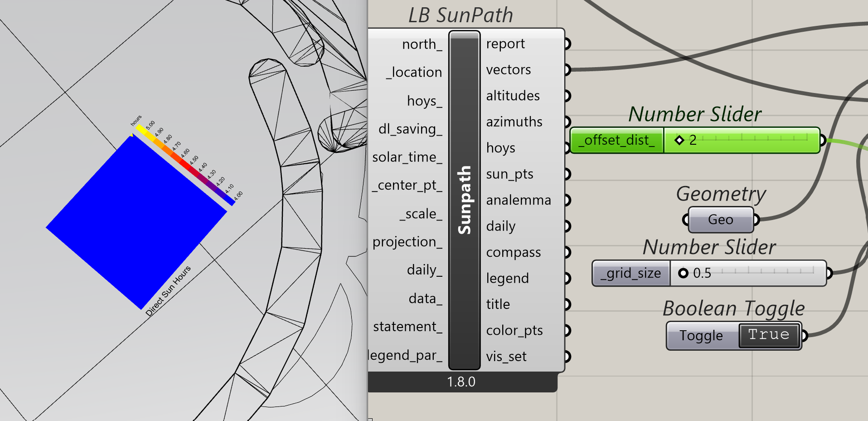This screenshot has height=421, width=868.
Task: Click the hoys_ input parameter
Action: point(424,101)
